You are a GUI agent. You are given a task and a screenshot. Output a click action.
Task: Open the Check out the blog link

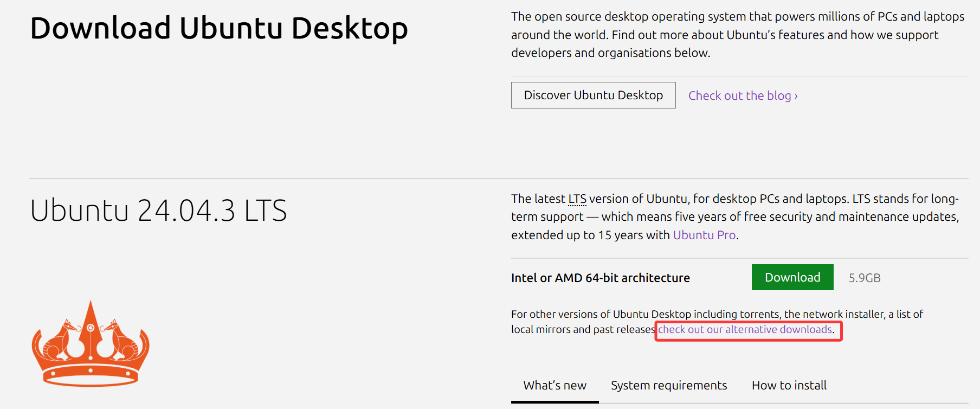point(743,96)
